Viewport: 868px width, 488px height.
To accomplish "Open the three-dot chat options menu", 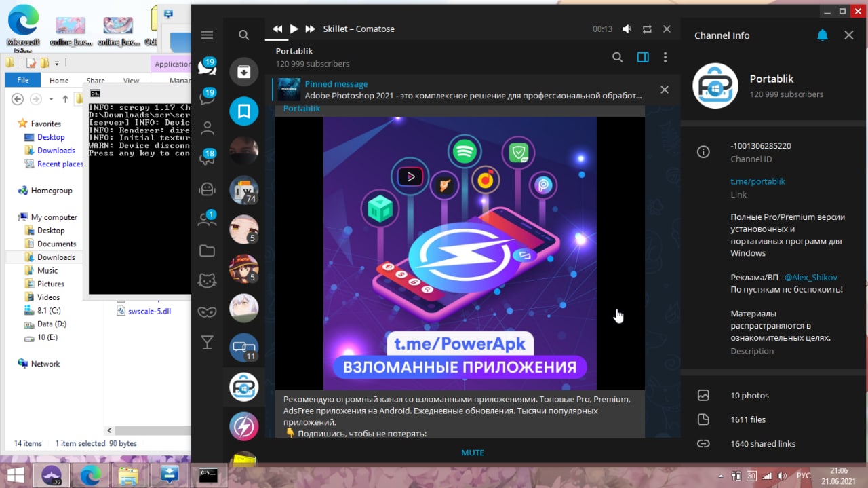I will [x=665, y=58].
